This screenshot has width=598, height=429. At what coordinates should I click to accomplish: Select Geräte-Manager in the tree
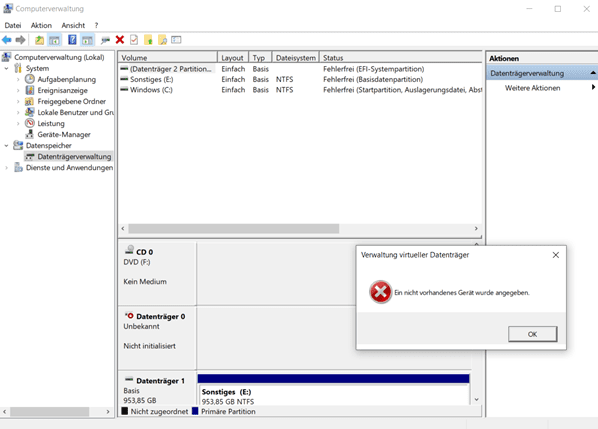pyautogui.click(x=64, y=134)
